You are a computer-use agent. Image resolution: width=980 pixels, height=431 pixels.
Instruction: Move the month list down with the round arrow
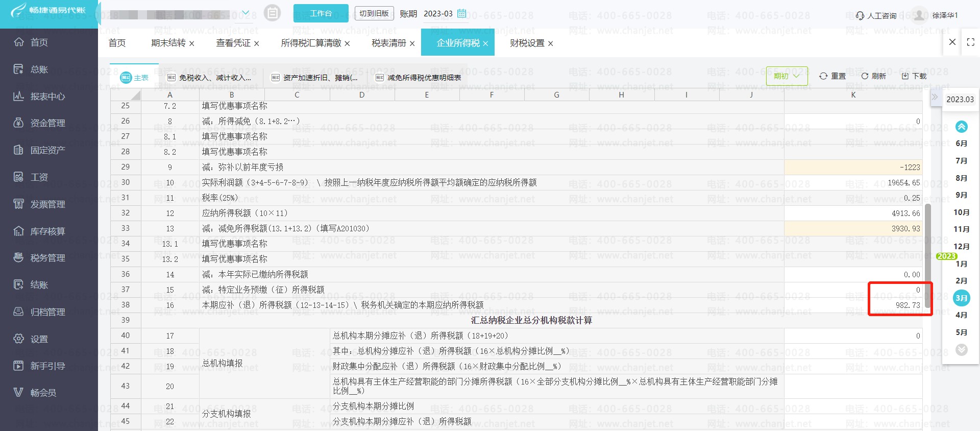(x=961, y=350)
